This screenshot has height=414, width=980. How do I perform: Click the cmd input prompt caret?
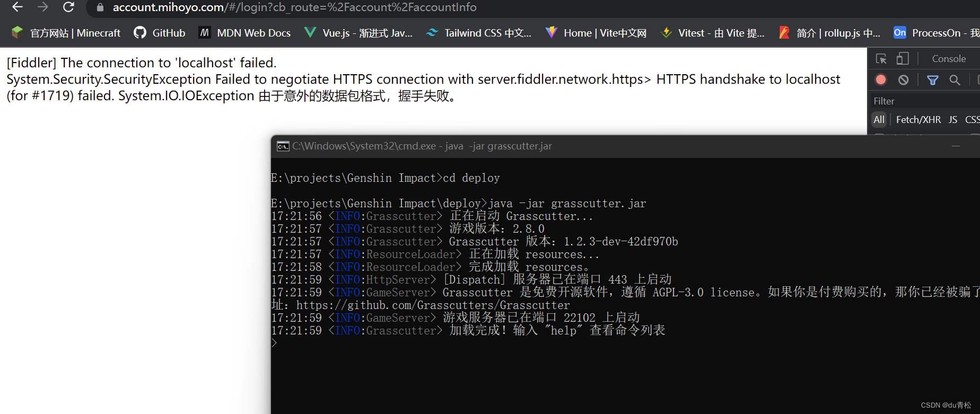pyautogui.click(x=274, y=343)
